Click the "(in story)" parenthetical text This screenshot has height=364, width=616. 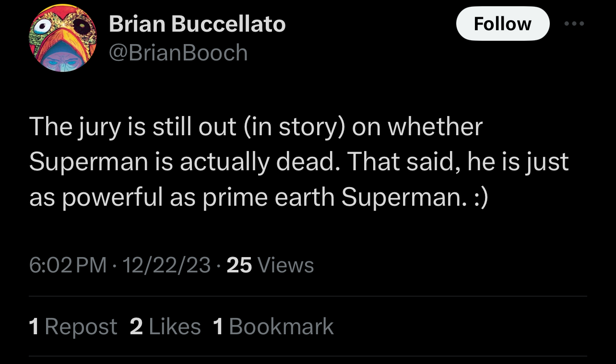pos(295,127)
